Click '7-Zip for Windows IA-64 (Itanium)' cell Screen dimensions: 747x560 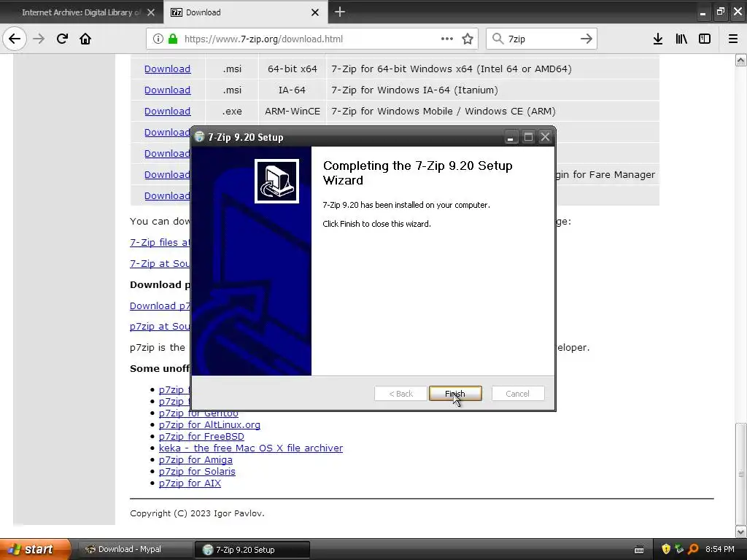[x=414, y=90]
